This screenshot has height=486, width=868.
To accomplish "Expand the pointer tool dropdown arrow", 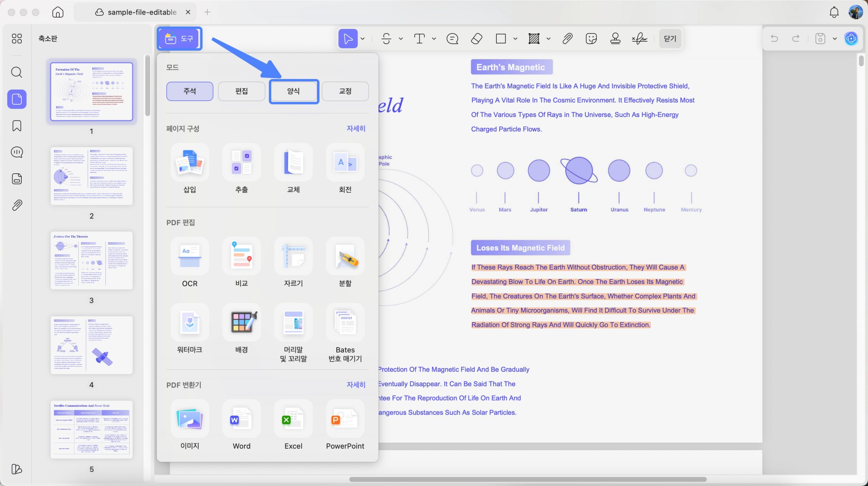I will pos(363,39).
